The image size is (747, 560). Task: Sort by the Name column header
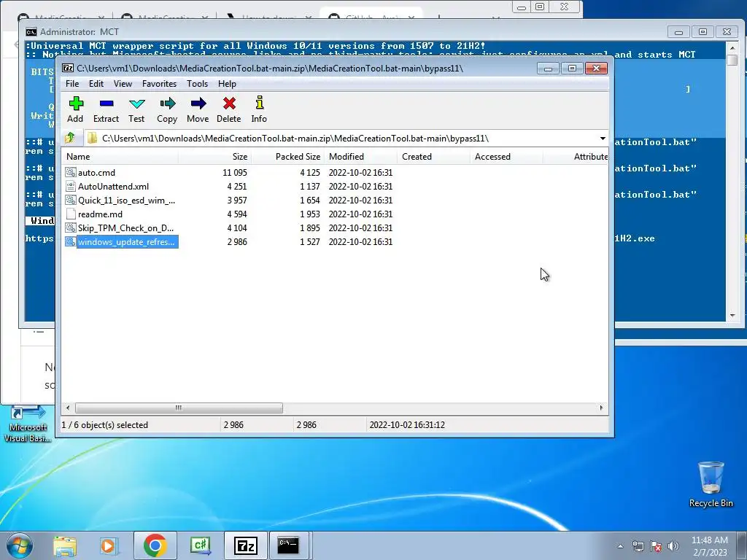tap(120, 157)
